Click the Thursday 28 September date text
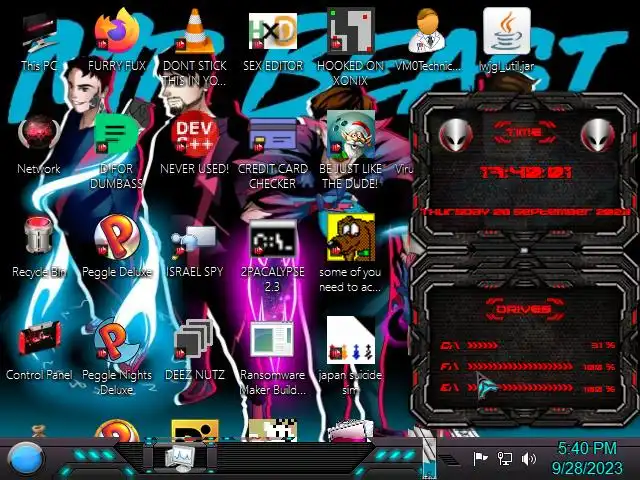 [526, 212]
